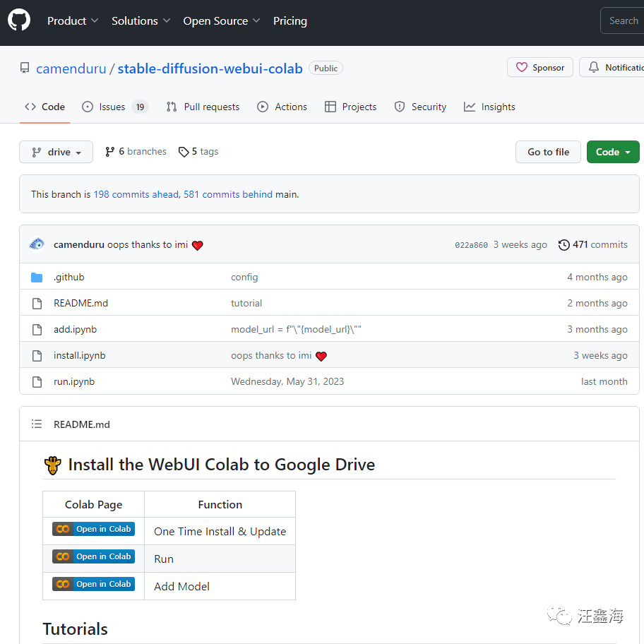Click the Notifications bell icon
The width and height of the screenshot is (644, 644).
[x=593, y=67]
